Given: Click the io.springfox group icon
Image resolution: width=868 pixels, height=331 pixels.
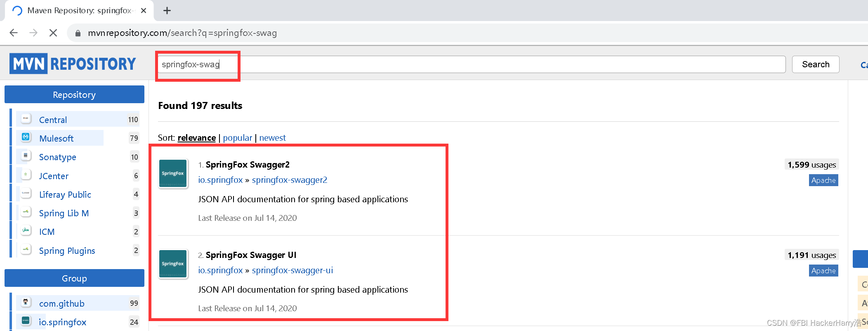Looking at the screenshot, I should pyautogui.click(x=26, y=321).
